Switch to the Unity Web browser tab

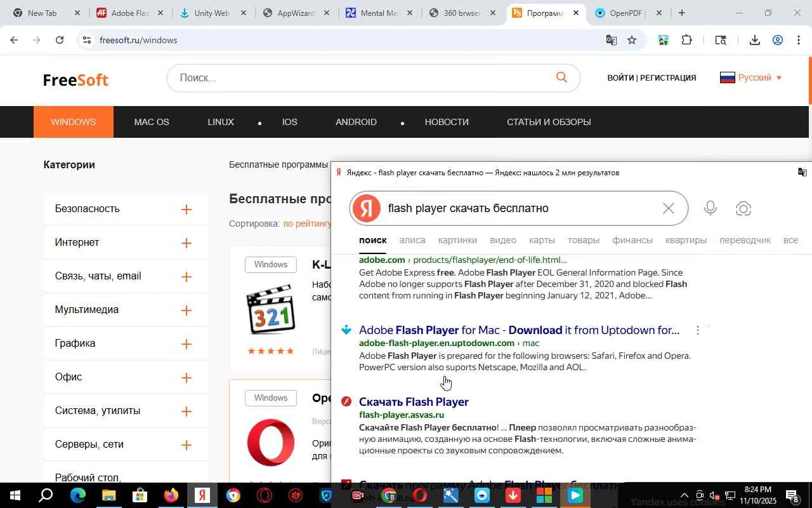point(213,13)
